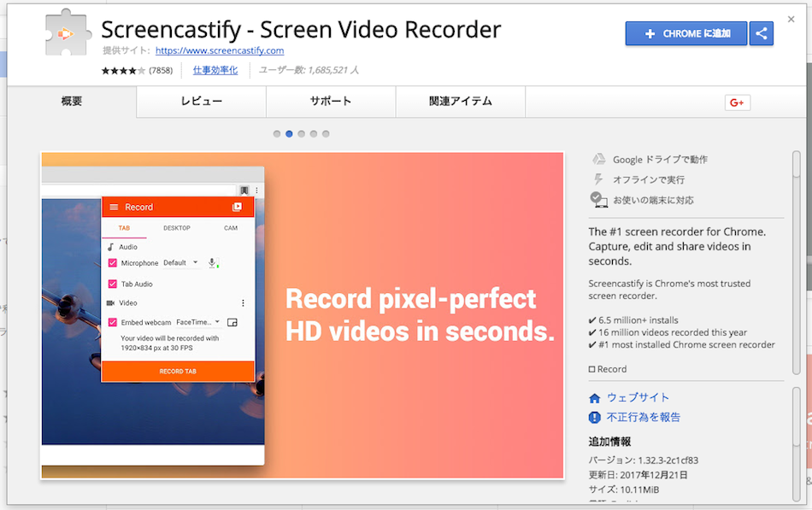Image resolution: width=812 pixels, height=510 pixels.
Task: Click the offline lightning bolt icon
Action: pyautogui.click(x=598, y=179)
